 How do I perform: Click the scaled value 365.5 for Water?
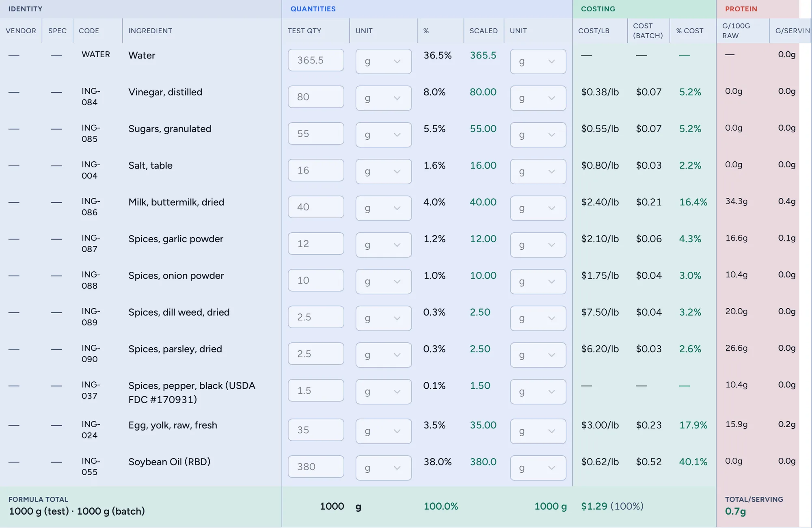tap(483, 55)
